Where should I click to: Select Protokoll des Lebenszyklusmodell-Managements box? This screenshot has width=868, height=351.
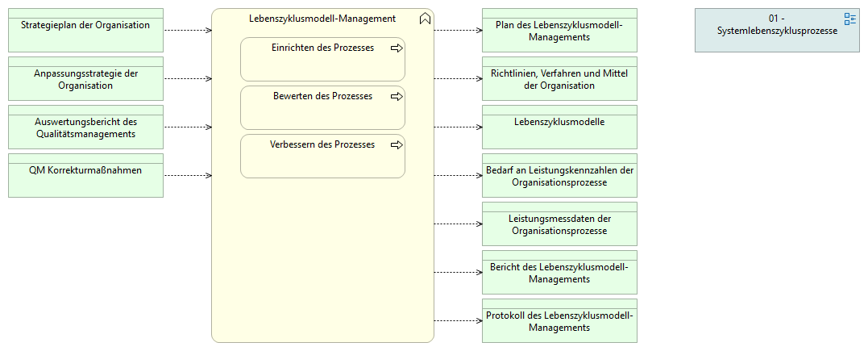point(559,320)
